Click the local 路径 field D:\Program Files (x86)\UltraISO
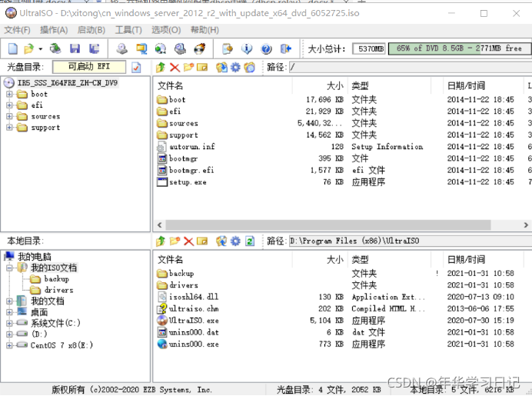Screen dimensions: 532x396 (410, 241)
